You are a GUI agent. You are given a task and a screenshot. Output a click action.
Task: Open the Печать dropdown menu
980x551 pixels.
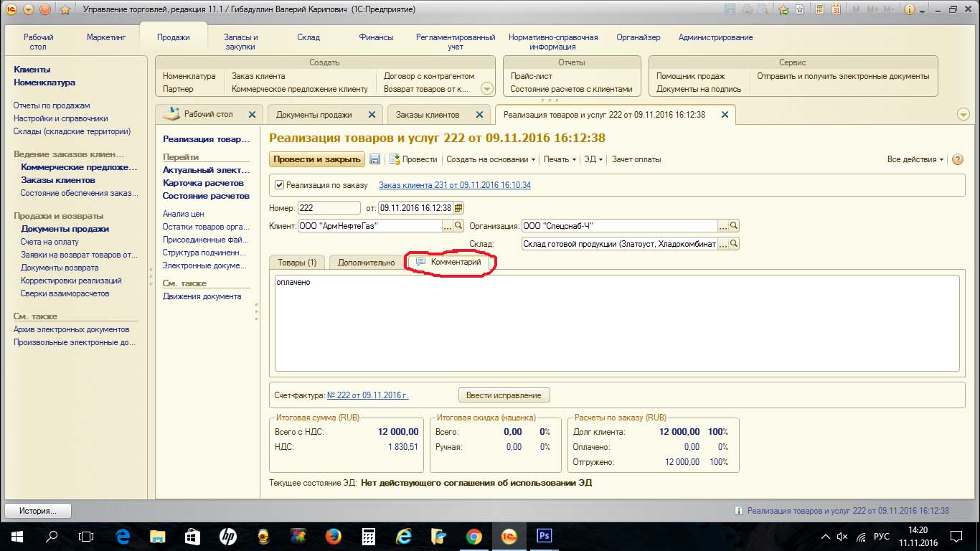559,159
